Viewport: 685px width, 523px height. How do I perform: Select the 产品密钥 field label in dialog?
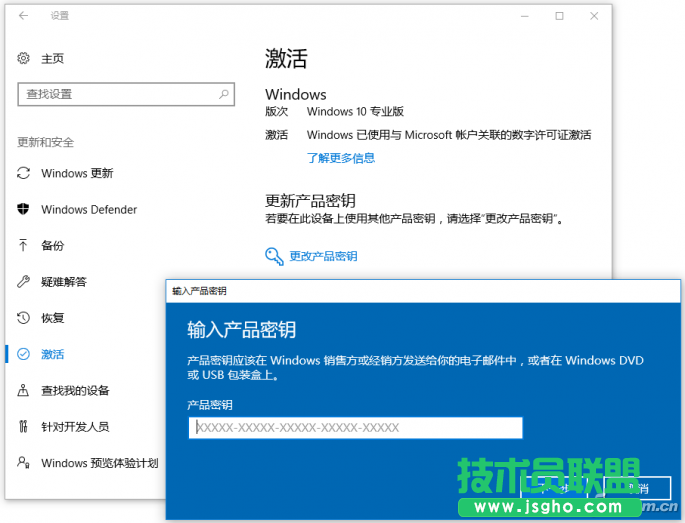click(x=210, y=405)
